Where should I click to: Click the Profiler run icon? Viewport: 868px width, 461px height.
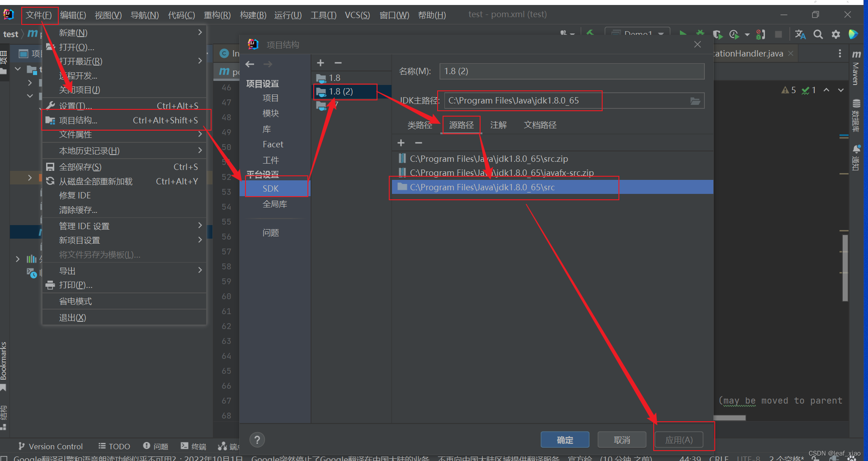click(734, 34)
